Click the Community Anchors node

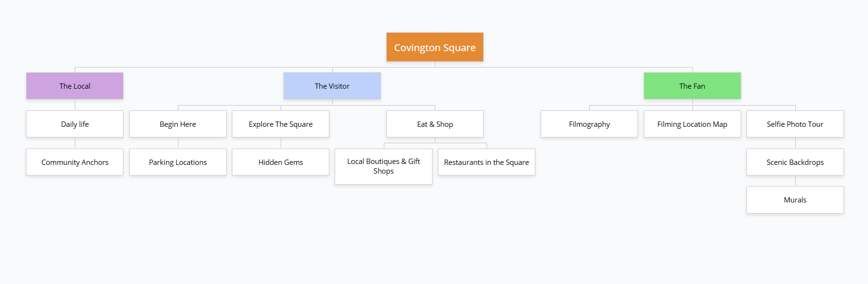pos(75,162)
